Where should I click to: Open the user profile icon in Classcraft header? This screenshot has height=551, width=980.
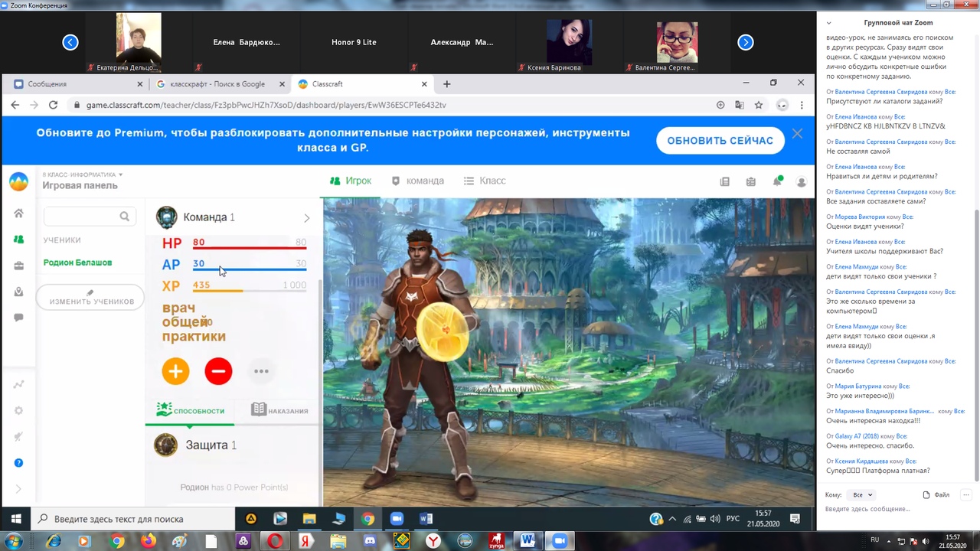click(x=801, y=181)
